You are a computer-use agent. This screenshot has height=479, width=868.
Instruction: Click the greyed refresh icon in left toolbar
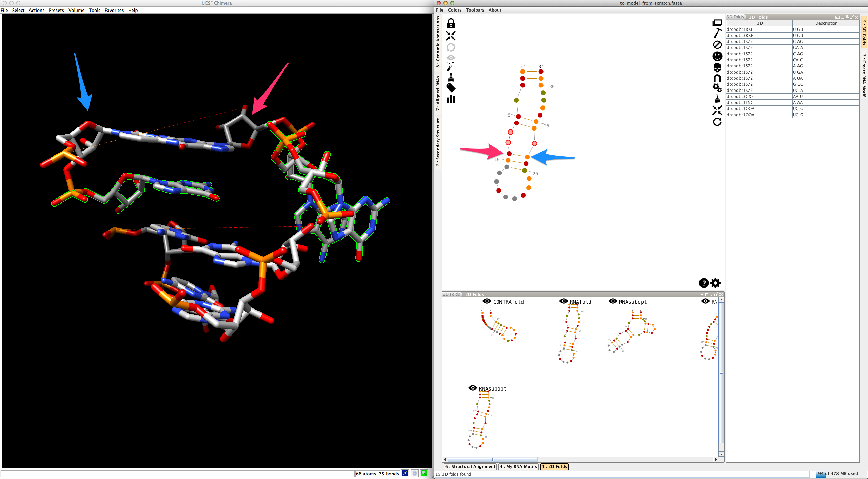pos(451,47)
